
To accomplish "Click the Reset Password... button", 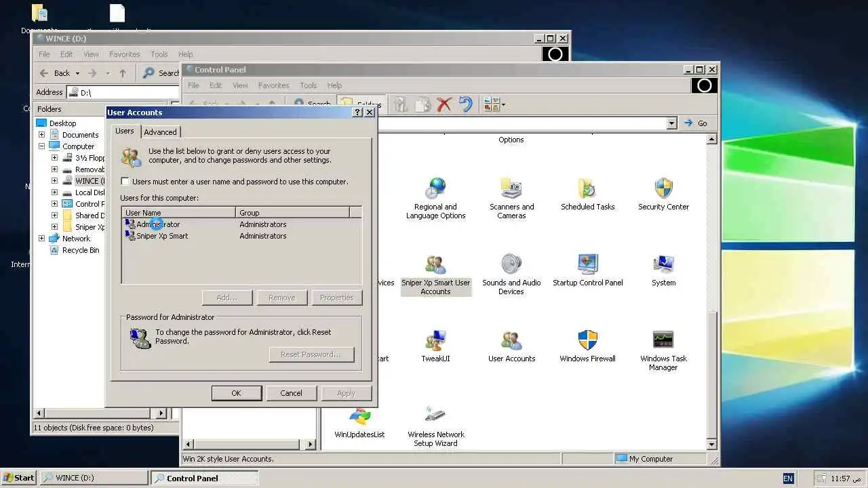I will pyautogui.click(x=312, y=354).
